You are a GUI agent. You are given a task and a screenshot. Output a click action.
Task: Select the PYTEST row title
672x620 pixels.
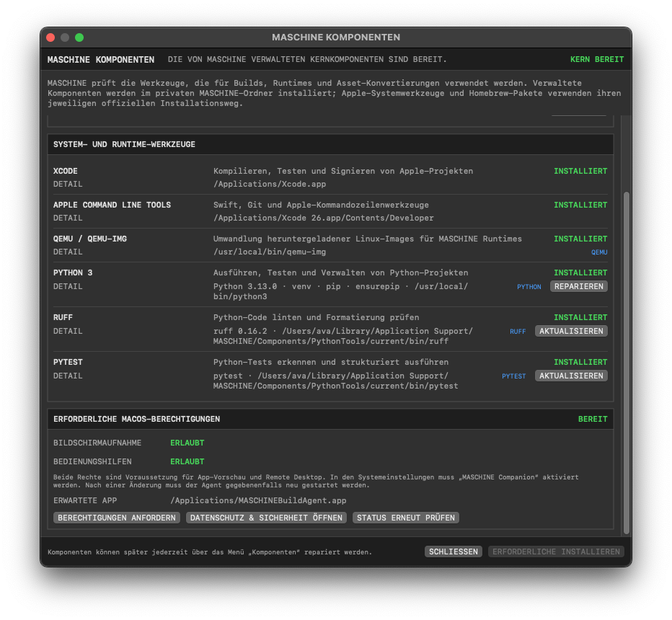(68, 362)
